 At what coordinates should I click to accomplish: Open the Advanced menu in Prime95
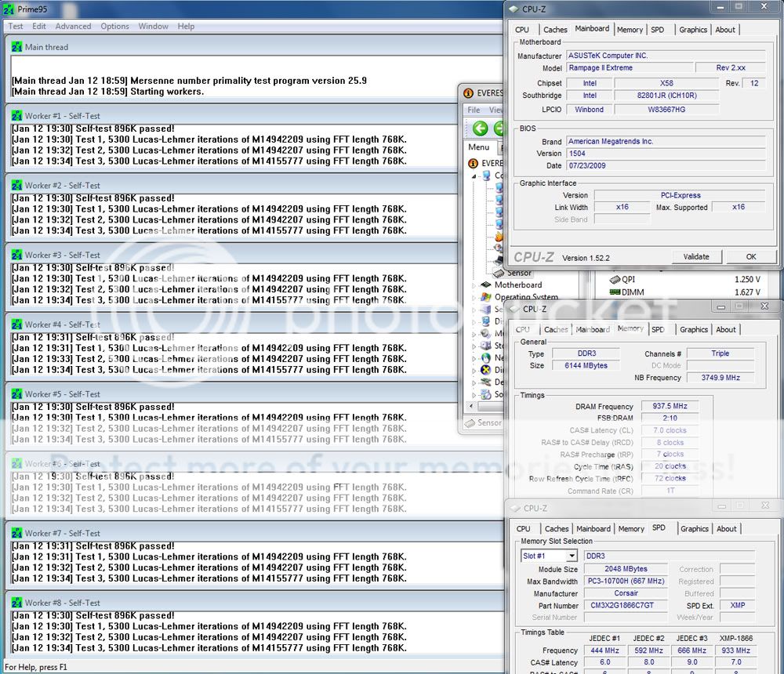[x=73, y=27]
